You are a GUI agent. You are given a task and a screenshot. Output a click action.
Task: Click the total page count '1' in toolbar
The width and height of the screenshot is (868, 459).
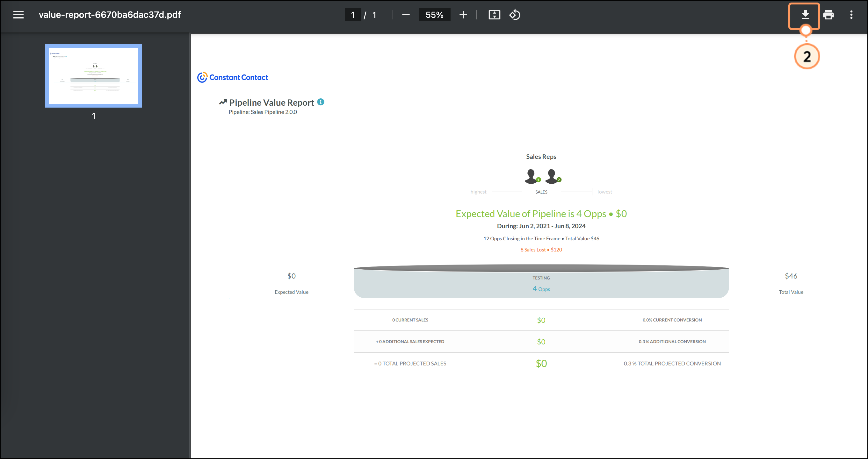pyautogui.click(x=374, y=15)
